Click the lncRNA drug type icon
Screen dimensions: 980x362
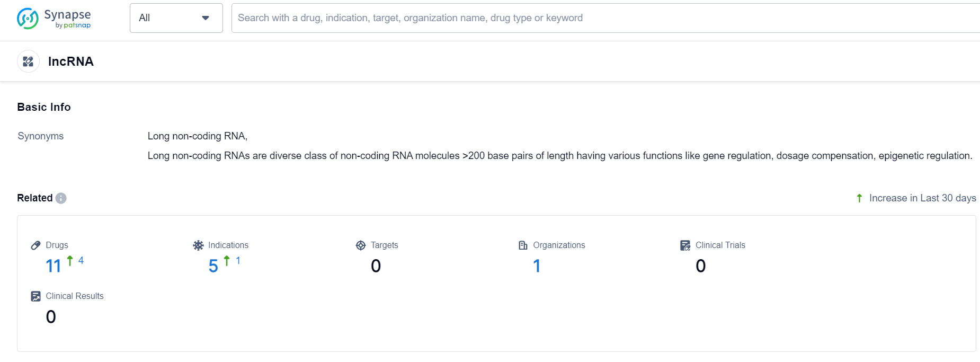29,61
